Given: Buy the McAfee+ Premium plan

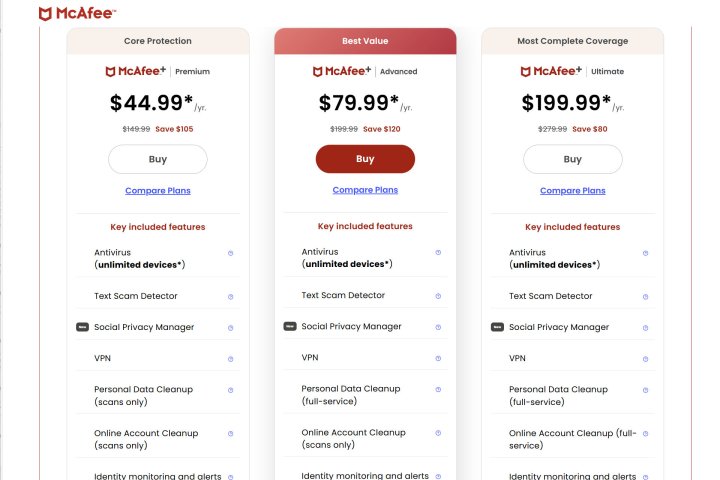Looking at the screenshot, I should click(158, 159).
